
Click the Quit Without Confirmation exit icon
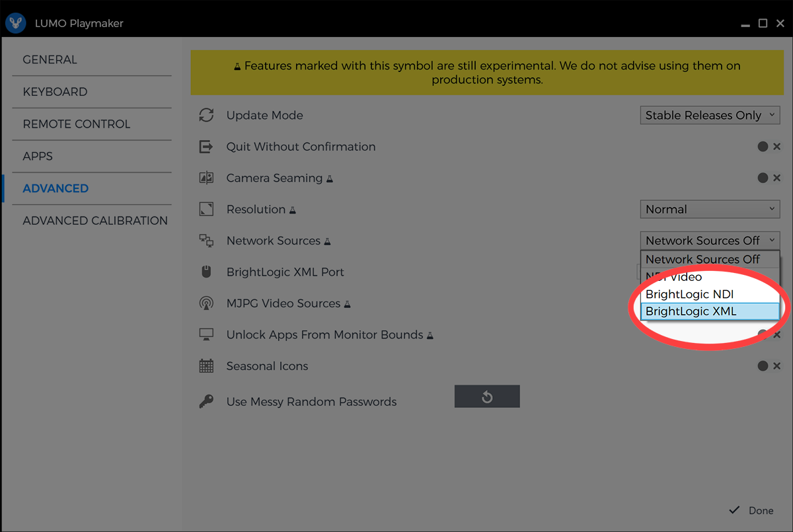point(206,147)
